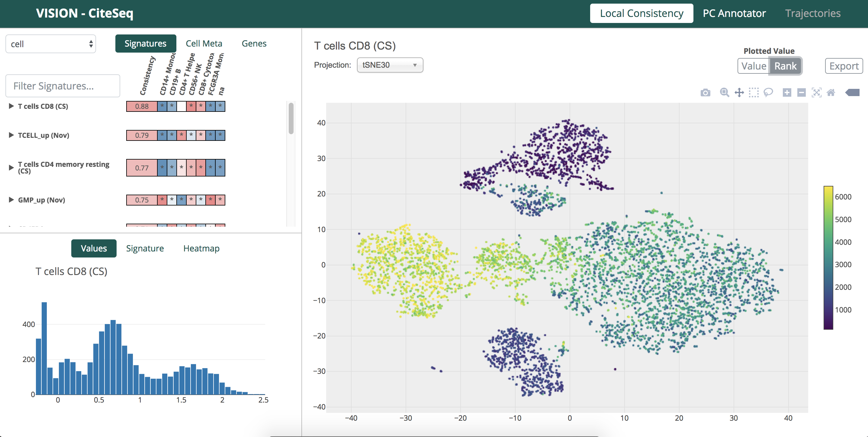This screenshot has width=868, height=437.
Task: Switch Plotted Value to Value
Action: tap(754, 66)
